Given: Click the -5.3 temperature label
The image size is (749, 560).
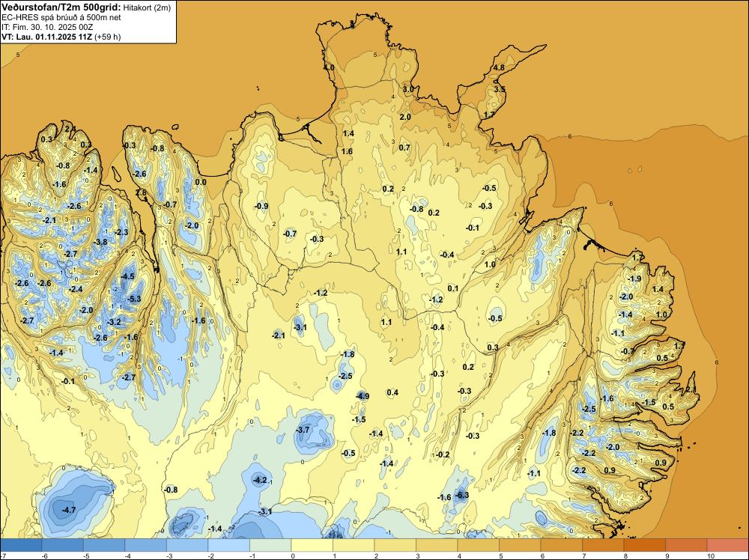Looking at the screenshot, I should tap(134, 299).
